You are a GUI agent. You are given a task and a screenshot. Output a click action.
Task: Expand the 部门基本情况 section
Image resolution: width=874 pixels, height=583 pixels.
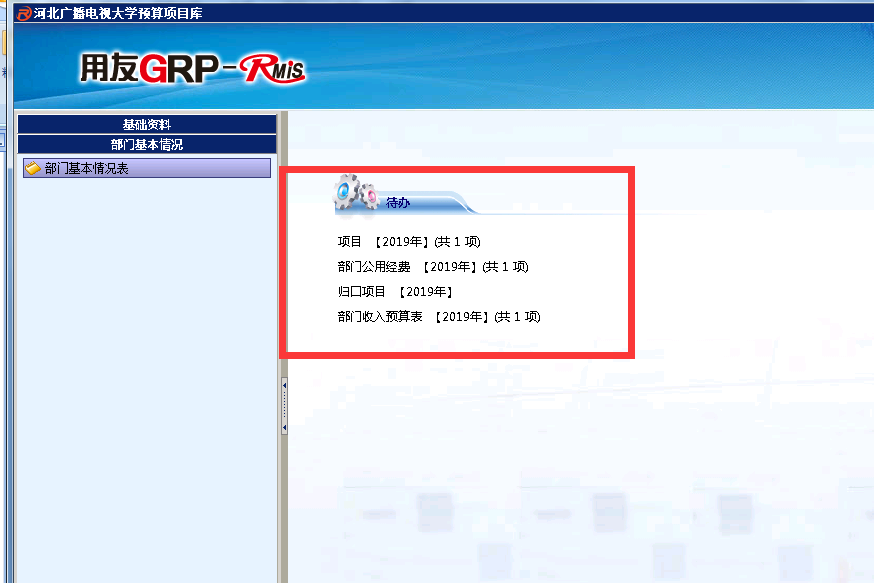(x=146, y=144)
